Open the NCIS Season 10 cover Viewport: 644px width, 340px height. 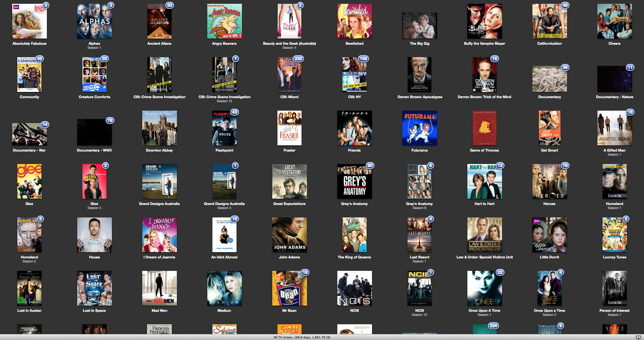[419, 288]
